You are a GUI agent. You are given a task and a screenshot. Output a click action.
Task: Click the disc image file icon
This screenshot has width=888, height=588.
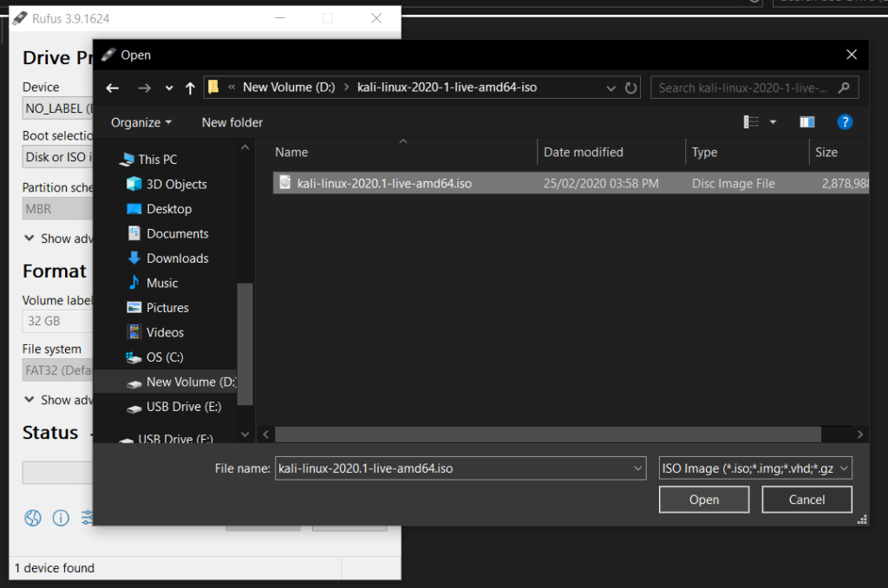[x=284, y=183]
